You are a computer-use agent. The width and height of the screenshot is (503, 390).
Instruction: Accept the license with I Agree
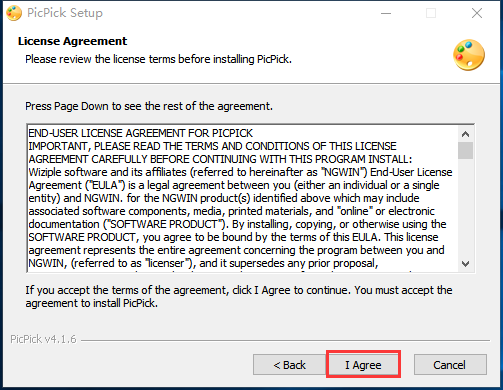363,365
